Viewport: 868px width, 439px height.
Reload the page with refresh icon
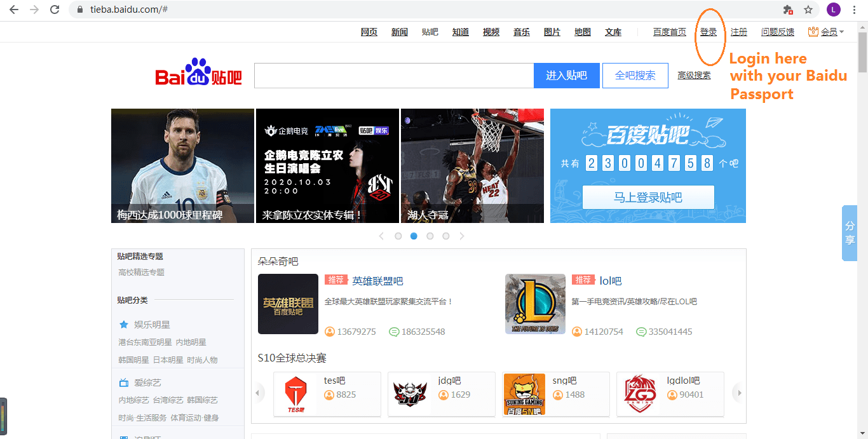tap(55, 10)
